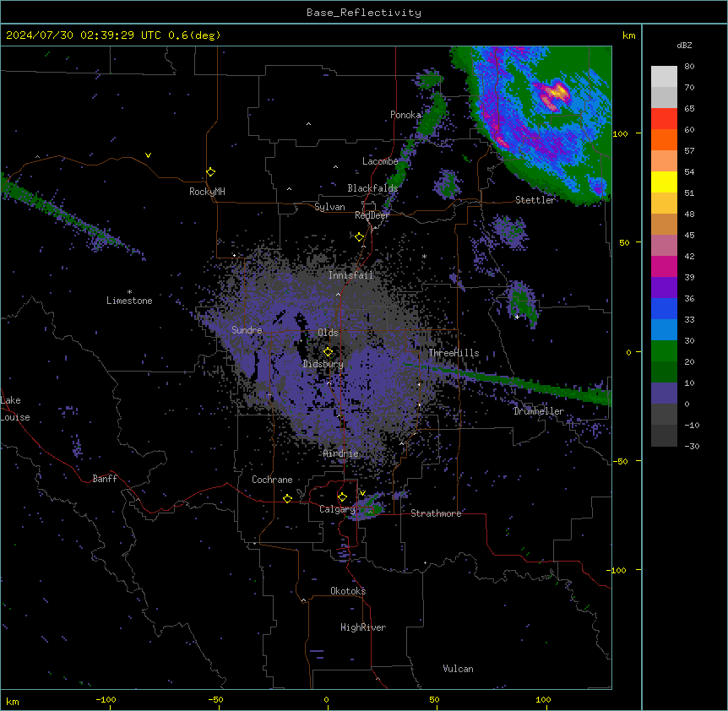This screenshot has height=711, width=728.
Task: Click the 50 tick on the vertical axis
Action: click(x=624, y=242)
